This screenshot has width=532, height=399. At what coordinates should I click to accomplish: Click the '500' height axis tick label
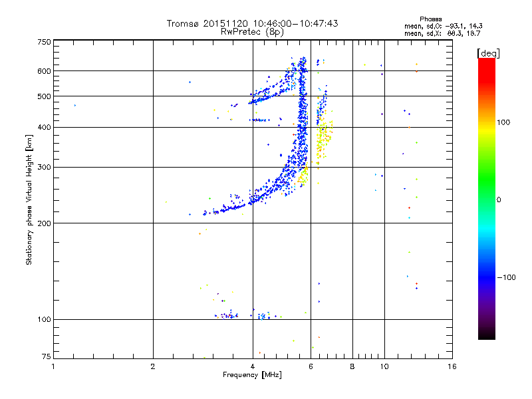click(x=44, y=96)
